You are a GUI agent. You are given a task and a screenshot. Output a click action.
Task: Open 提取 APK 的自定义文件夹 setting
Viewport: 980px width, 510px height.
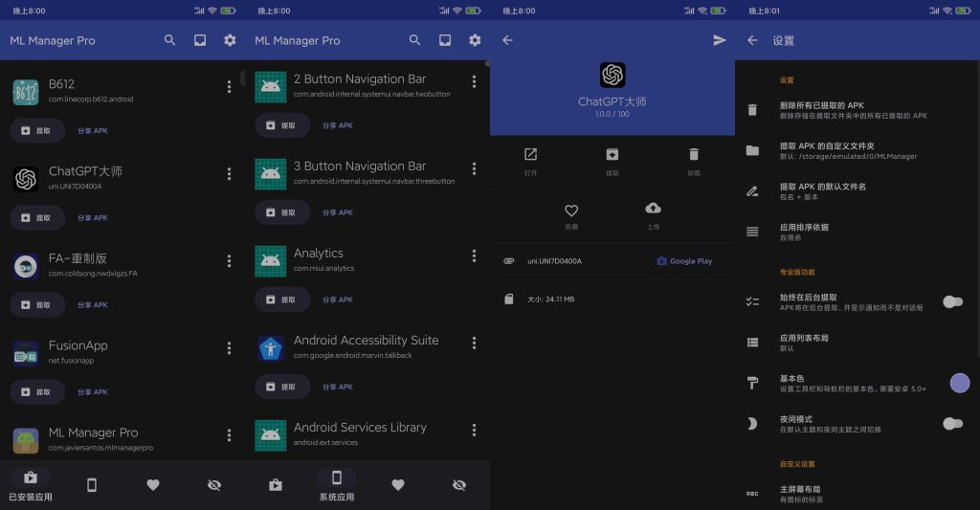click(857, 150)
